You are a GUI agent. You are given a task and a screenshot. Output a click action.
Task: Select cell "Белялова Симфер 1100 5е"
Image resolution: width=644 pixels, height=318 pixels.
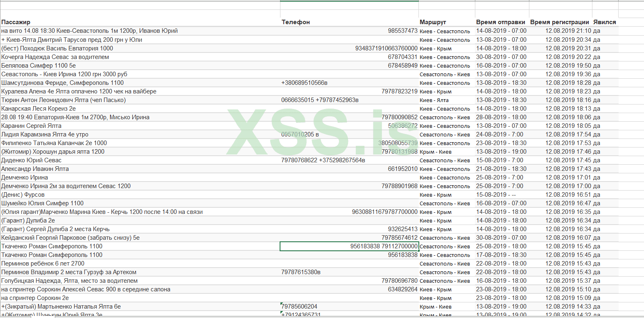tap(38, 66)
